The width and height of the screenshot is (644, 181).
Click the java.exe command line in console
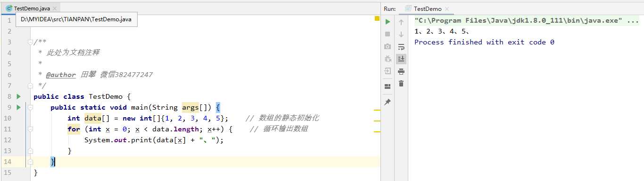pyautogui.click(x=527, y=21)
